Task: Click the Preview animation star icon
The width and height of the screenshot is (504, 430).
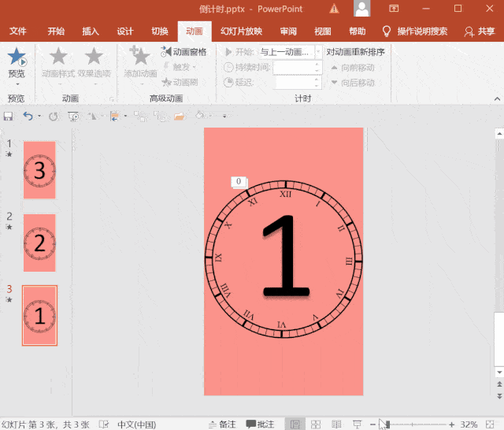Action: [x=16, y=57]
